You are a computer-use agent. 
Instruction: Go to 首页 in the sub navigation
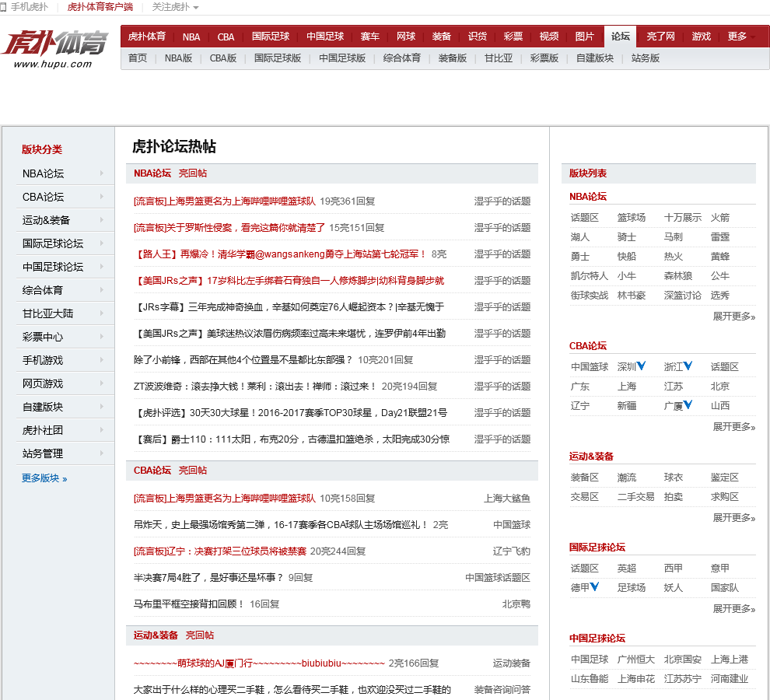(138, 58)
